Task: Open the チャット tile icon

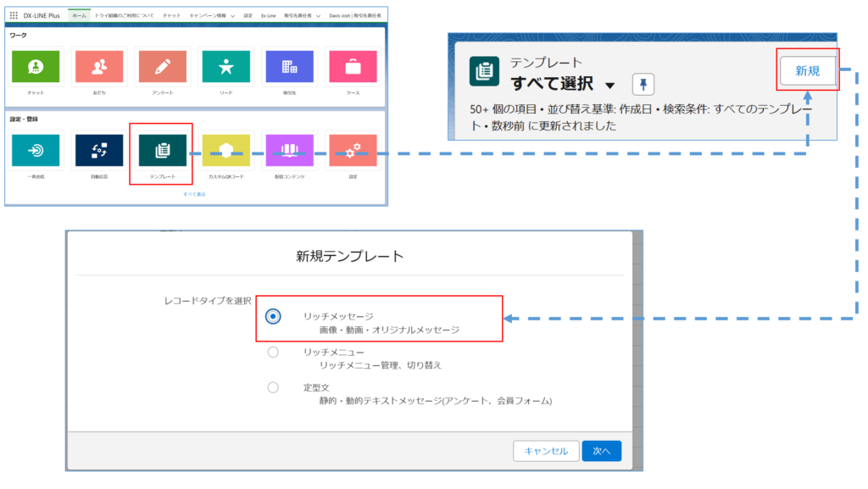Action: (x=35, y=66)
